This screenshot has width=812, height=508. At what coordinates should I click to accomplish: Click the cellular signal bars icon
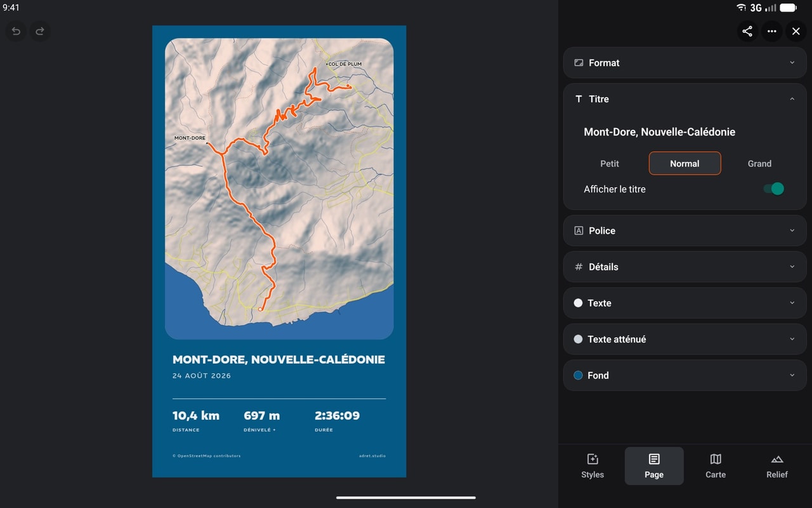pos(771,8)
